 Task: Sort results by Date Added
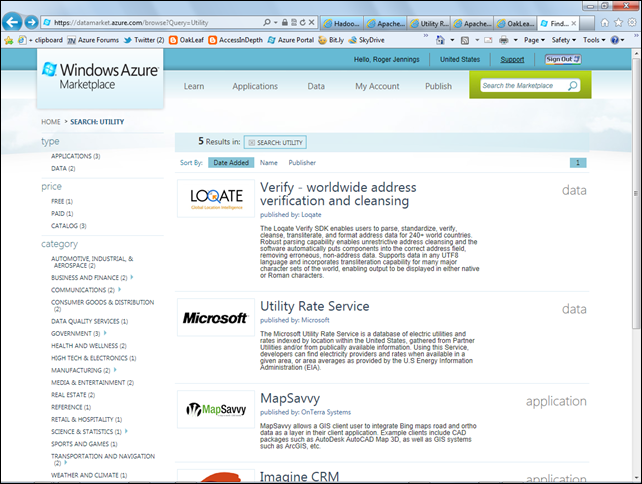click(231, 163)
